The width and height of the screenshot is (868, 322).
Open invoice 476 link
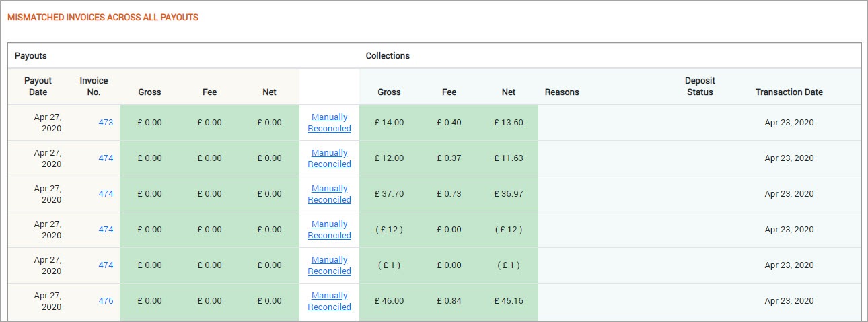point(106,301)
